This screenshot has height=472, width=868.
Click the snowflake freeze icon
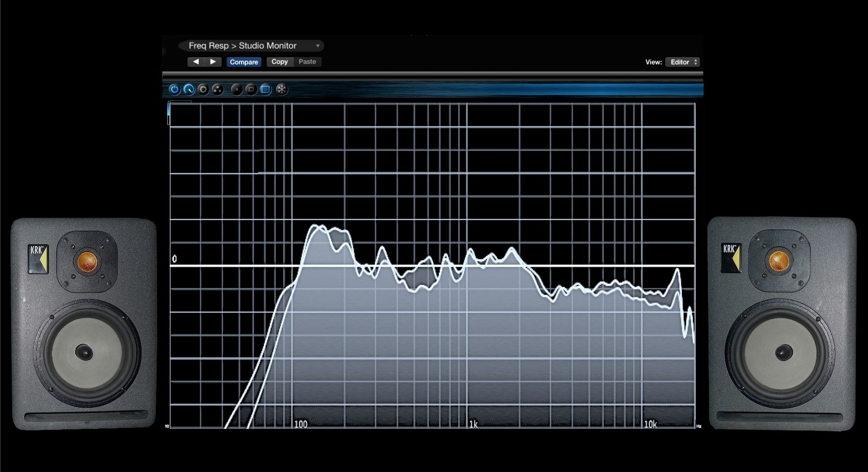point(282,89)
